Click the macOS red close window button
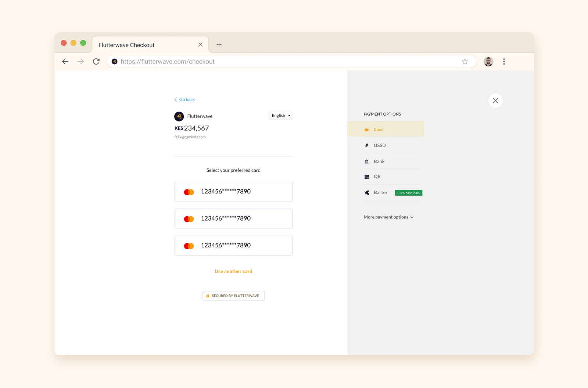Viewport: 588px width, 388px height. pyautogui.click(x=64, y=43)
